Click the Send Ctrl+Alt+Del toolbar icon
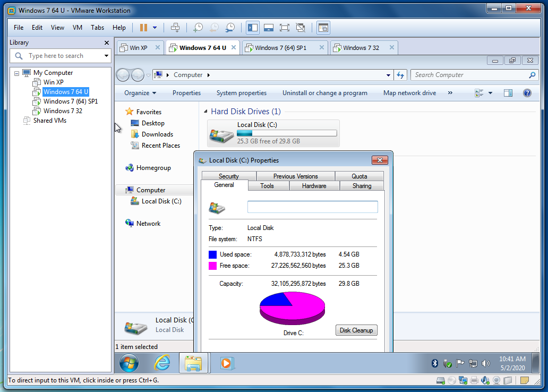This screenshot has width=548, height=392. click(175, 28)
